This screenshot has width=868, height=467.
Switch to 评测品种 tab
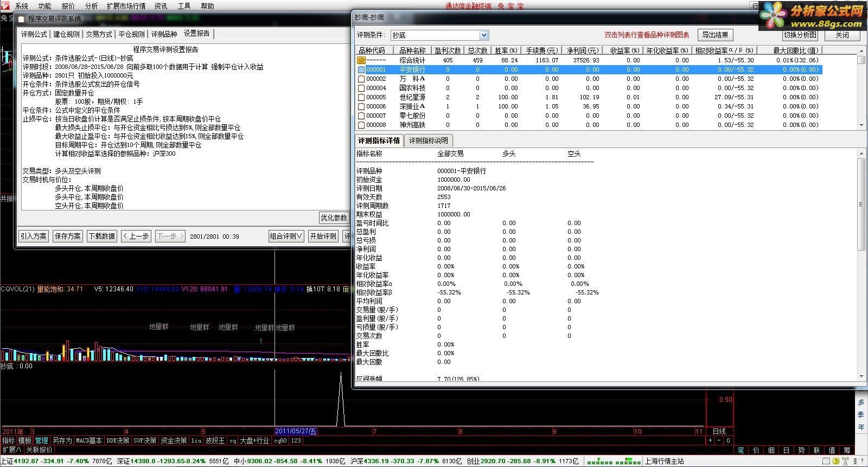(x=164, y=34)
